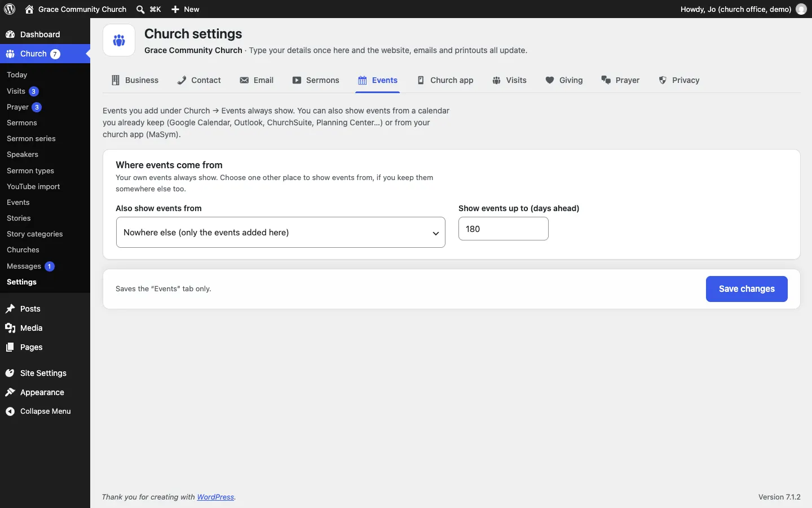Screen dimensions: 812x508
Task: Switch to the Prayer settings tab
Action: (620, 80)
